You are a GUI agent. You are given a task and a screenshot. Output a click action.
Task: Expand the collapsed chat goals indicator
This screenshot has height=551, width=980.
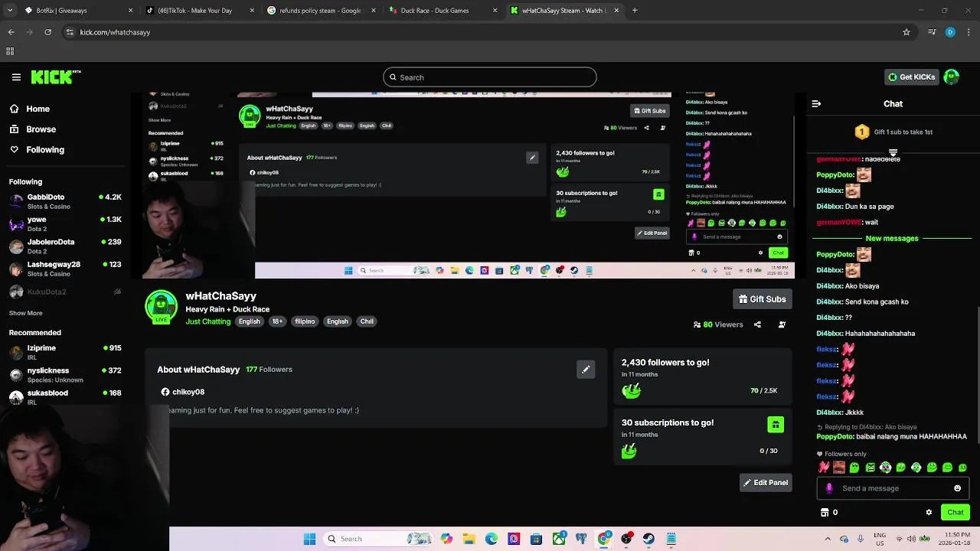(893, 153)
